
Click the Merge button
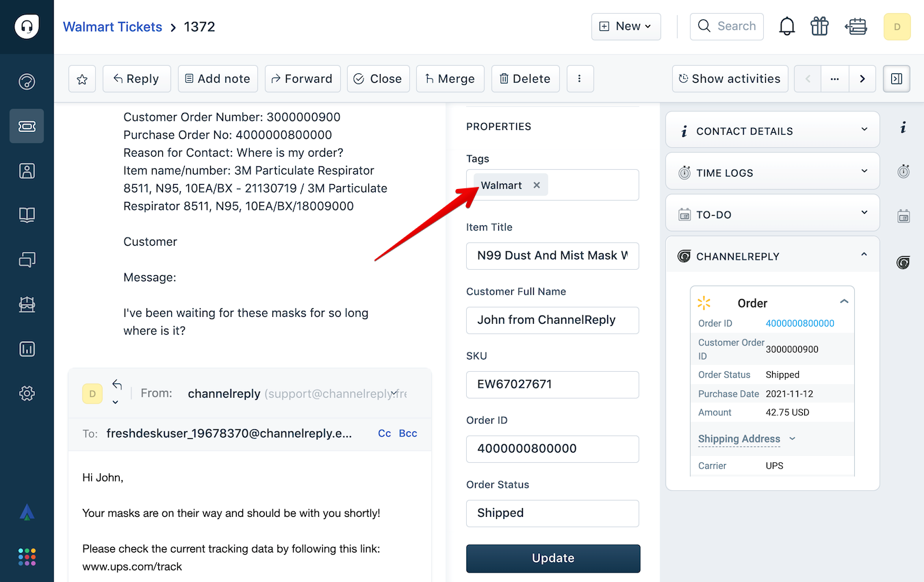tap(450, 79)
